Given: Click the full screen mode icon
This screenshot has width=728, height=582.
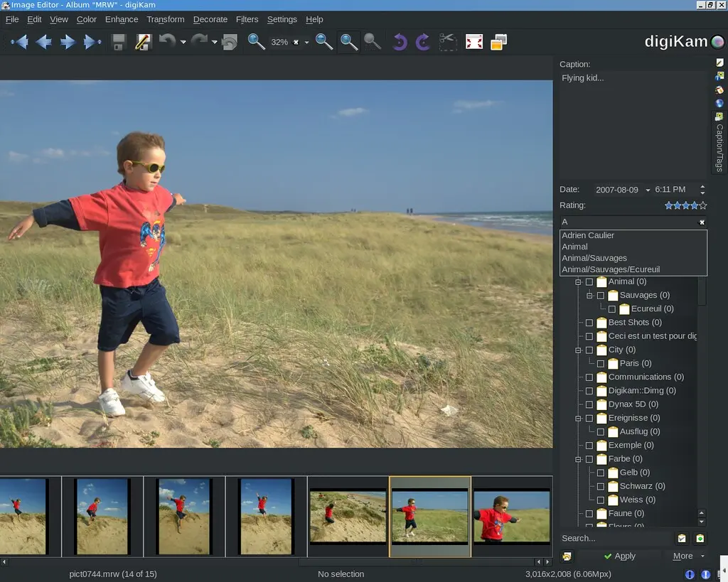Looking at the screenshot, I should point(474,43).
